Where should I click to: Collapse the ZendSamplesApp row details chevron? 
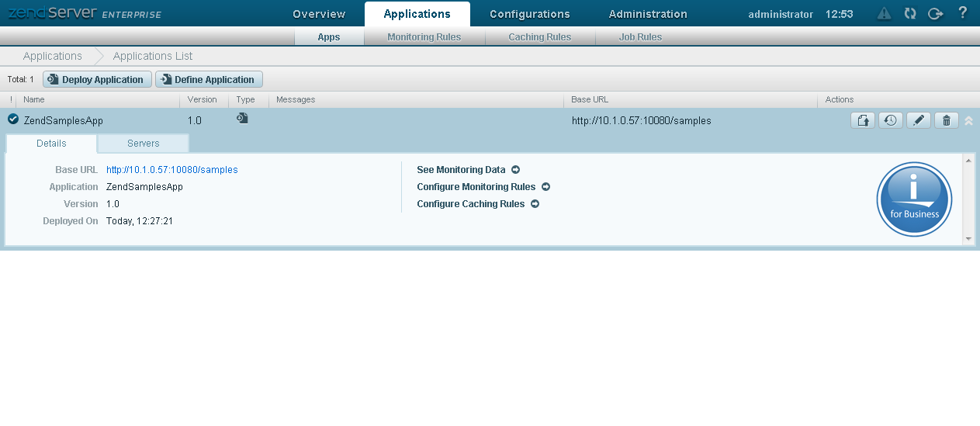click(968, 121)
